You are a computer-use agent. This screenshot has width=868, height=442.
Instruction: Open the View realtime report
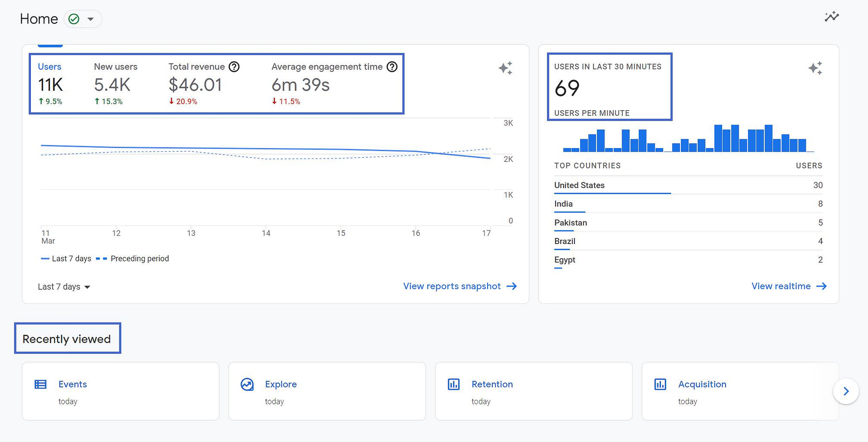click(x=781, y=286)
